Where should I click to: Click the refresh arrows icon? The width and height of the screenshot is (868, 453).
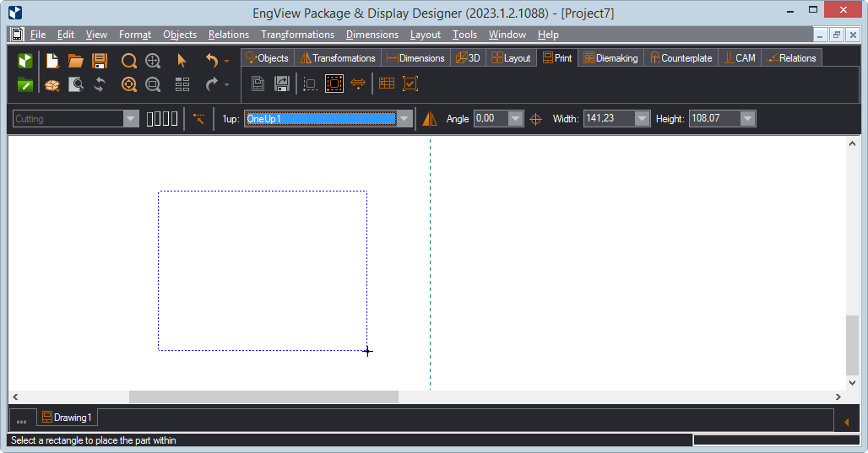(100, 84)
